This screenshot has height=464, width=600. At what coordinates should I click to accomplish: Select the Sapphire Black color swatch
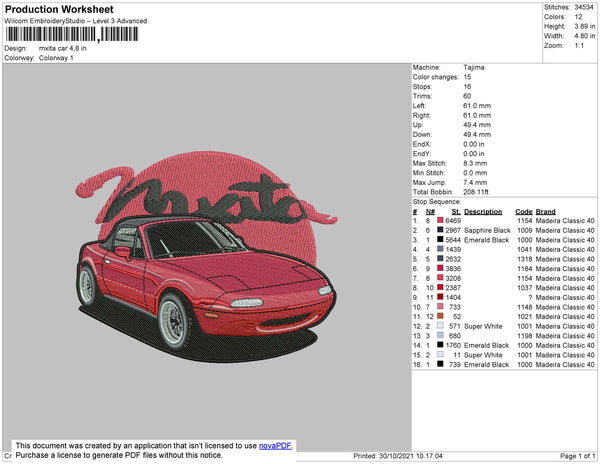click(x=439, y=231)
